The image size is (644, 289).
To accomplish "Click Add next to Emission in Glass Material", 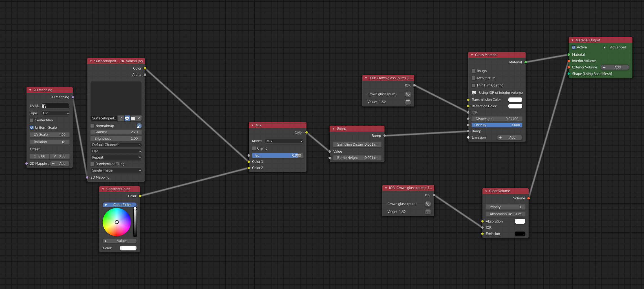I will pos(509,137).
